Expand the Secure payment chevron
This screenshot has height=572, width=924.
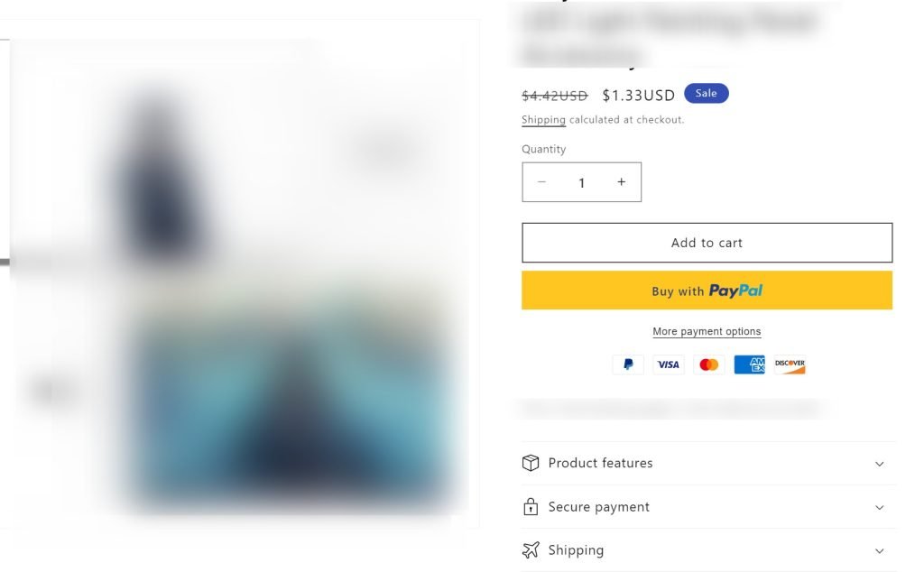tap(879, 508)
